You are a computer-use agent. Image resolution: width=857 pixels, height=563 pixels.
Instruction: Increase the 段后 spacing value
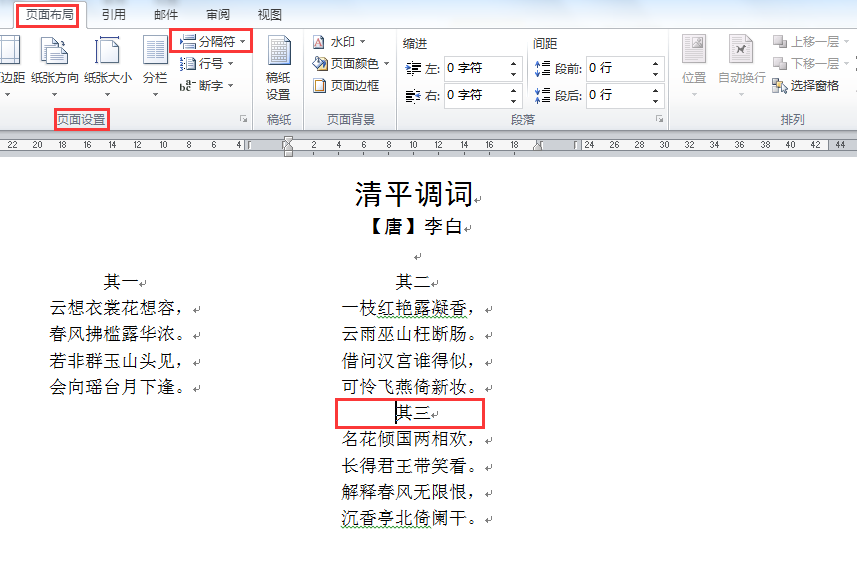point(655,90)
